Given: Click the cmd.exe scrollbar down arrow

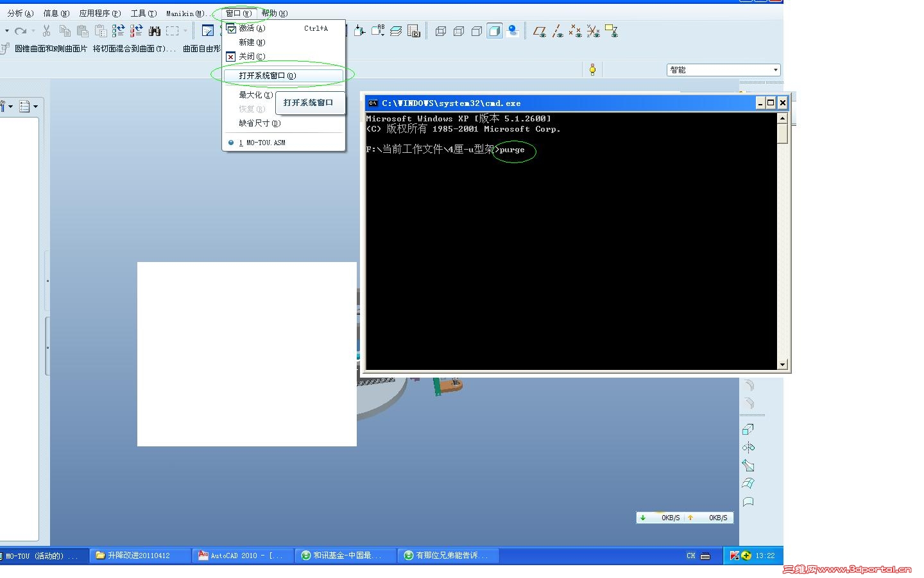Looking at the screenshot, I should (782, 365).
